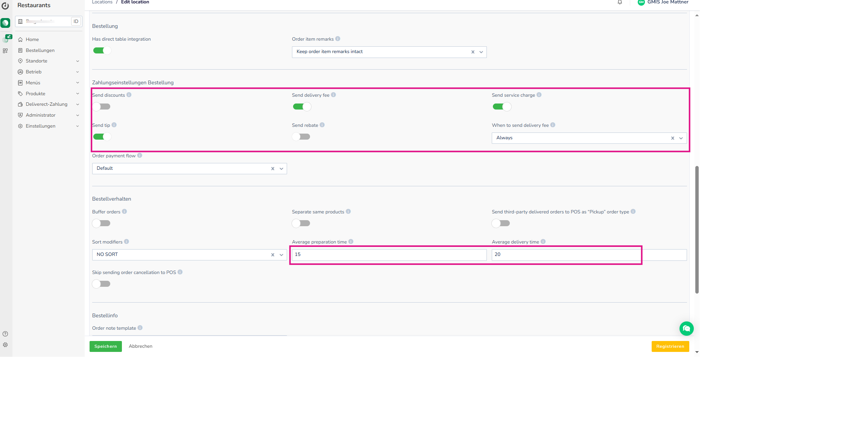
Task: Click the yellow Registrieren button
Action: pyautogui.click(x=670, y=346)
